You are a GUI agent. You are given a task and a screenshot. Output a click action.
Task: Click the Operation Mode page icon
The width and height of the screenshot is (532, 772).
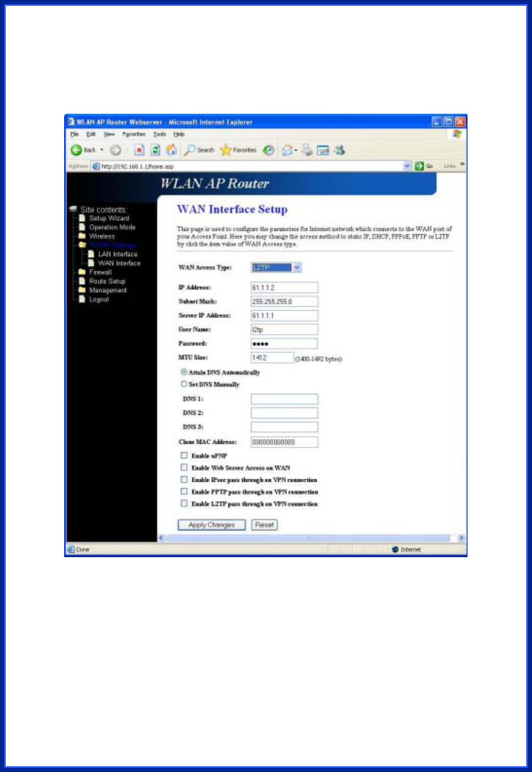pyautogui.click(x=82, y=227)
